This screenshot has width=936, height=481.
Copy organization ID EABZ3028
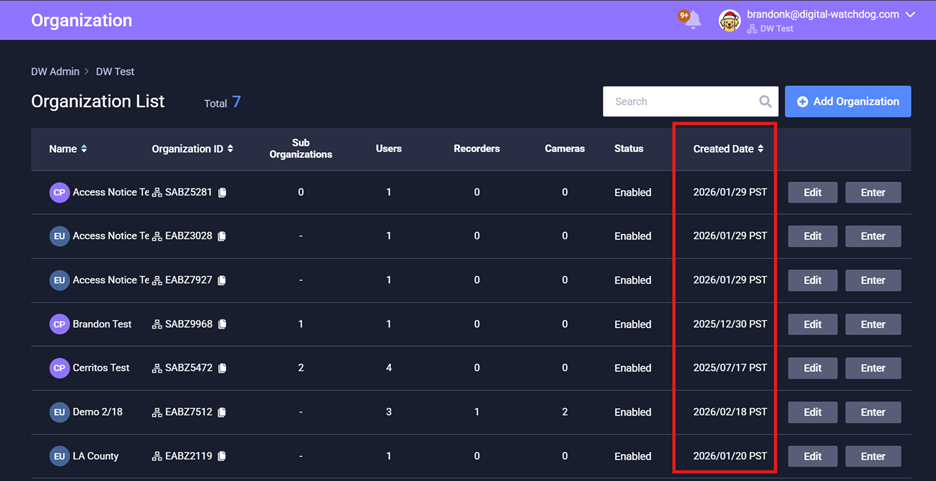[x=222, y=237]
